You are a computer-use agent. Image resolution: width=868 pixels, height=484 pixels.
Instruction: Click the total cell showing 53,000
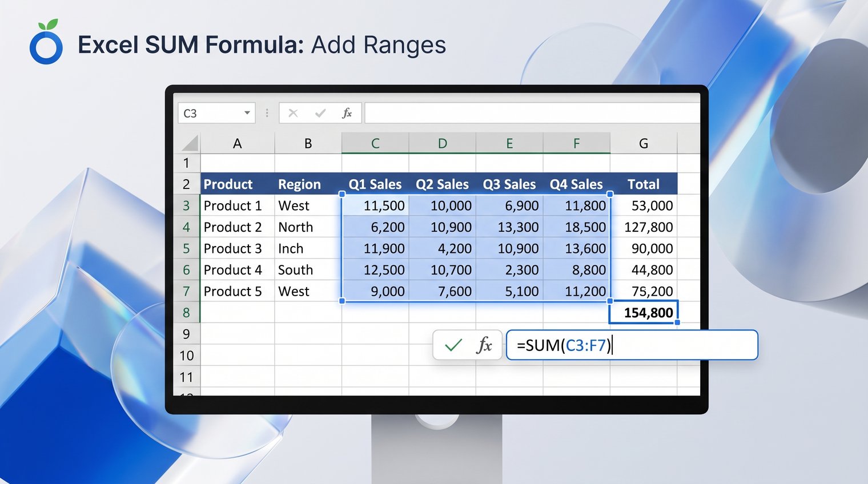tap(644, 205)
